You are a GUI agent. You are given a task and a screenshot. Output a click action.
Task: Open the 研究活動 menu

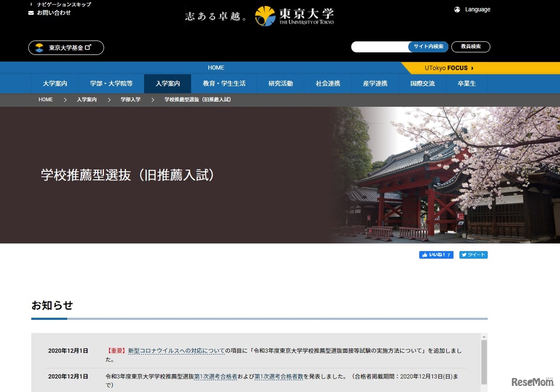click(x=280, y=83)
